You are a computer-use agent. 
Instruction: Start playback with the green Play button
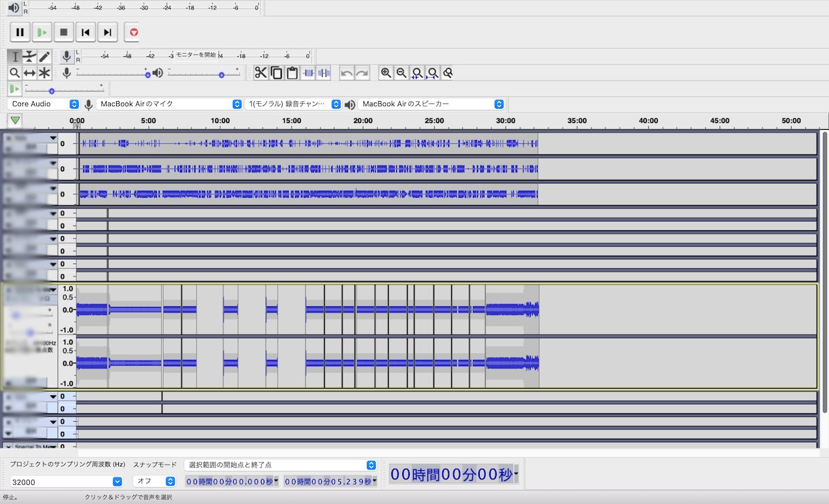tap(41, 32)
